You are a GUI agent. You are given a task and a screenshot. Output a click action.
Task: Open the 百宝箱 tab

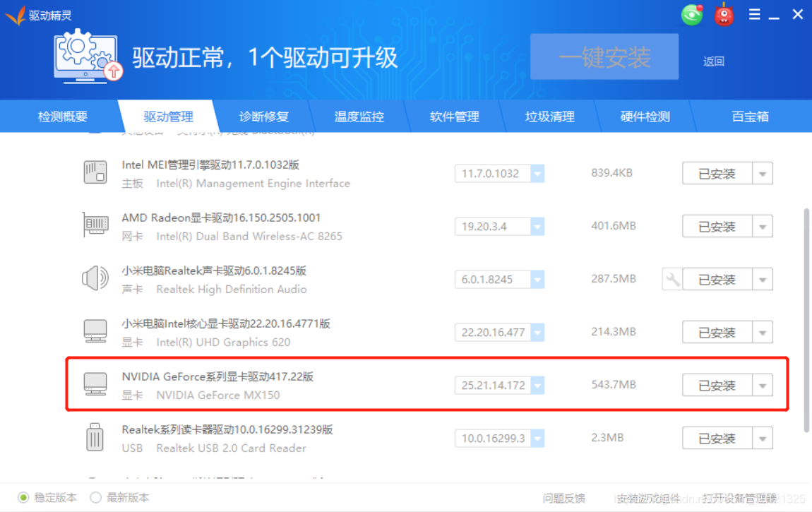pyautogui.click(x=751, y=117)
